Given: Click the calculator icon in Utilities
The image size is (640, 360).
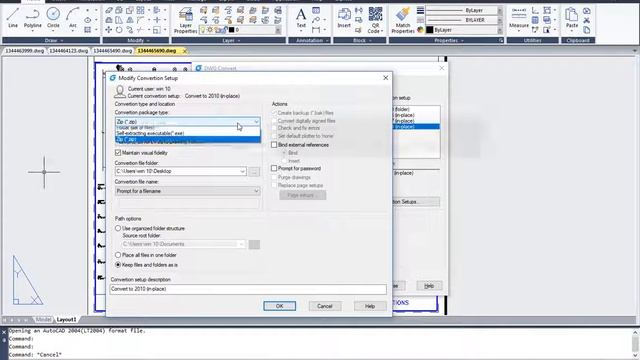Looking at the screenshot, I should click(535, 20).
